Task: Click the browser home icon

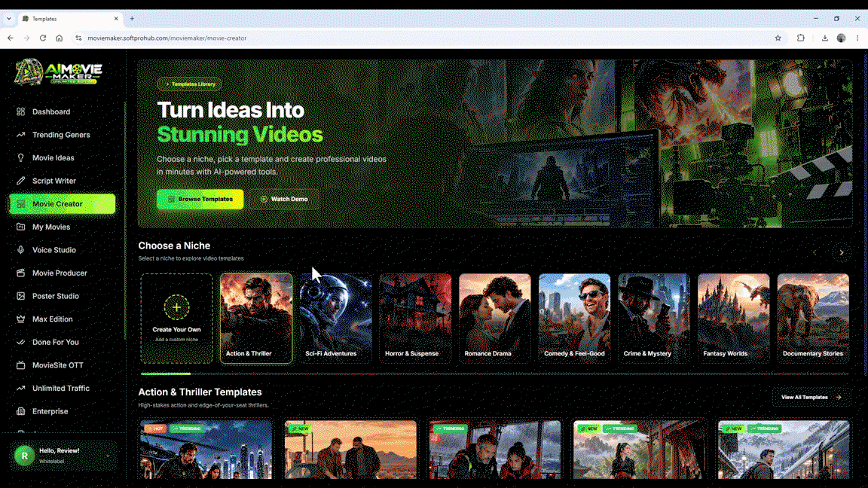Action: 60,38
